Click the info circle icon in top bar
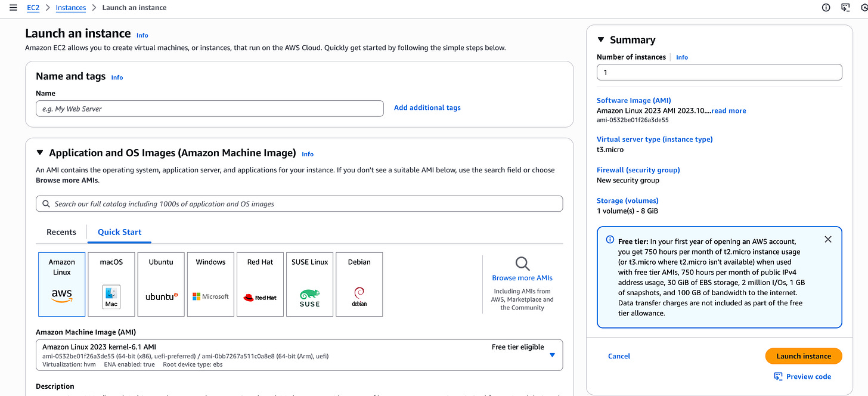The width and height of the screenshot is (868, 396). click(826, 8)
